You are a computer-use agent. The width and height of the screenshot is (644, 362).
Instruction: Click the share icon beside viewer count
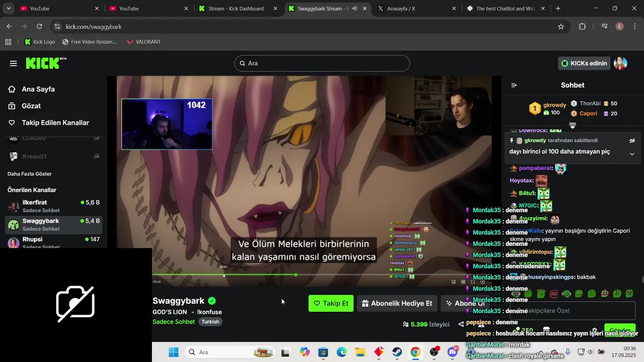(x=461, y=324)
